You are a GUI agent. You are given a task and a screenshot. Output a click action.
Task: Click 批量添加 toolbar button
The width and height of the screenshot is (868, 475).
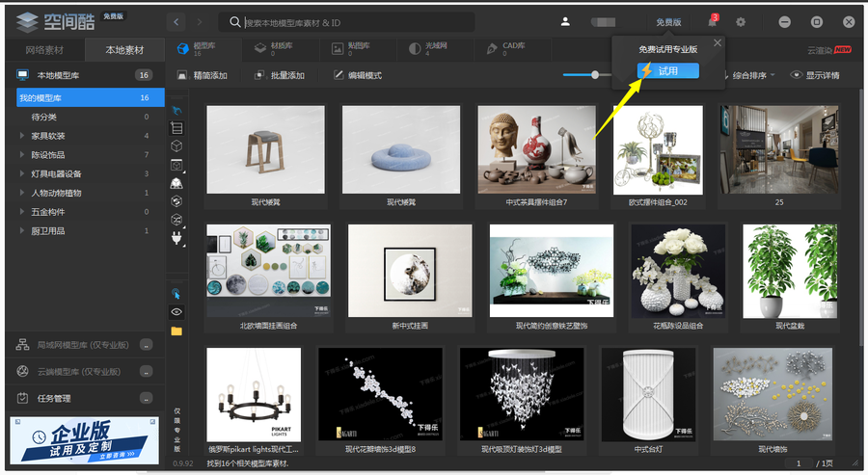click(x=280, y=75)
